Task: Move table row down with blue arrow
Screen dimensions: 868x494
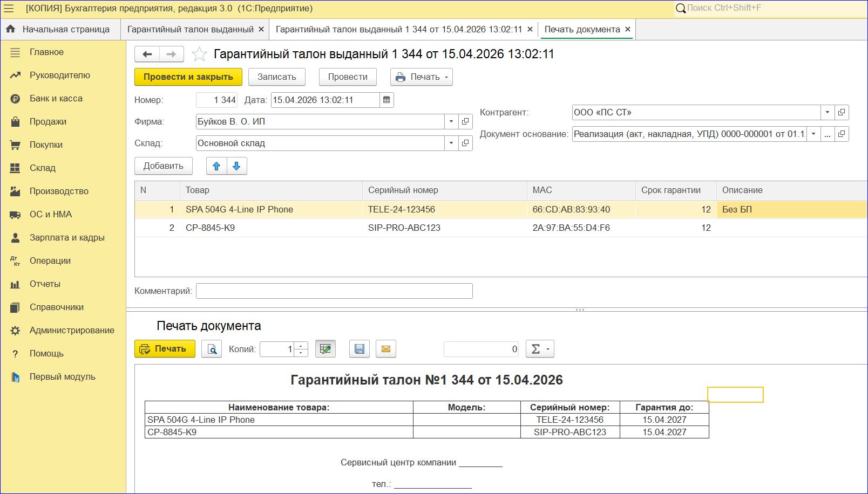Action: pos(236,166)
